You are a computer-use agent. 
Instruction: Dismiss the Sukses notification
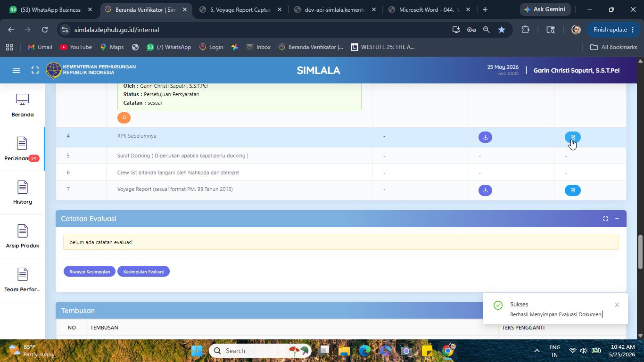tap(617, 305)
